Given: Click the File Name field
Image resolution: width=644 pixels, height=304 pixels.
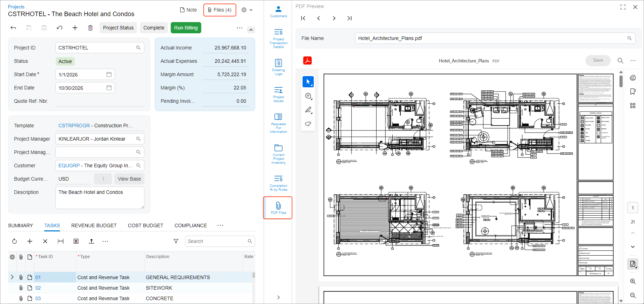Looking at the screenshot, I should click(x=495, y=38).
